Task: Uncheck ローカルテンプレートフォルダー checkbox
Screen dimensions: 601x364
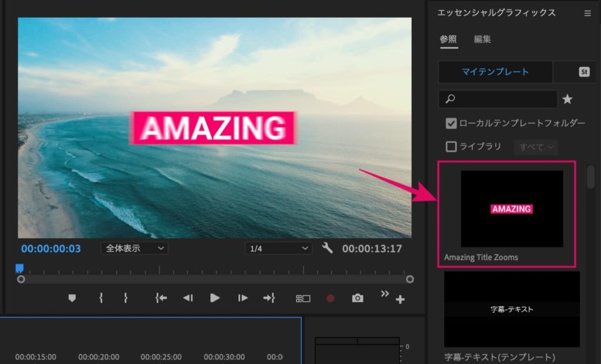Action: [x=451, y=123]
